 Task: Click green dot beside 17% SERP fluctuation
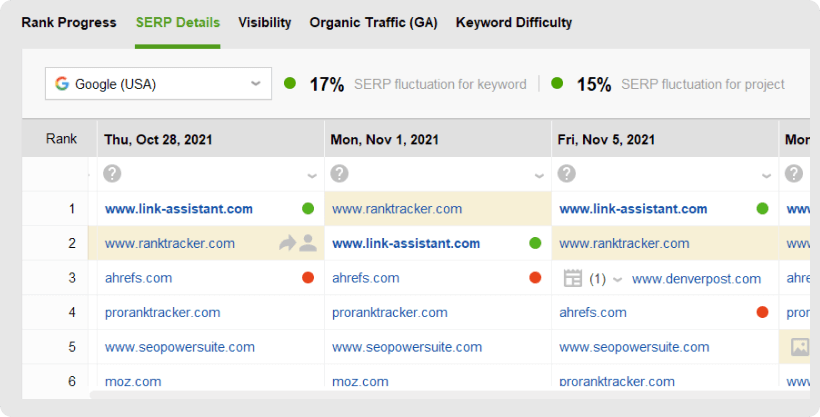tap(290, 83)
